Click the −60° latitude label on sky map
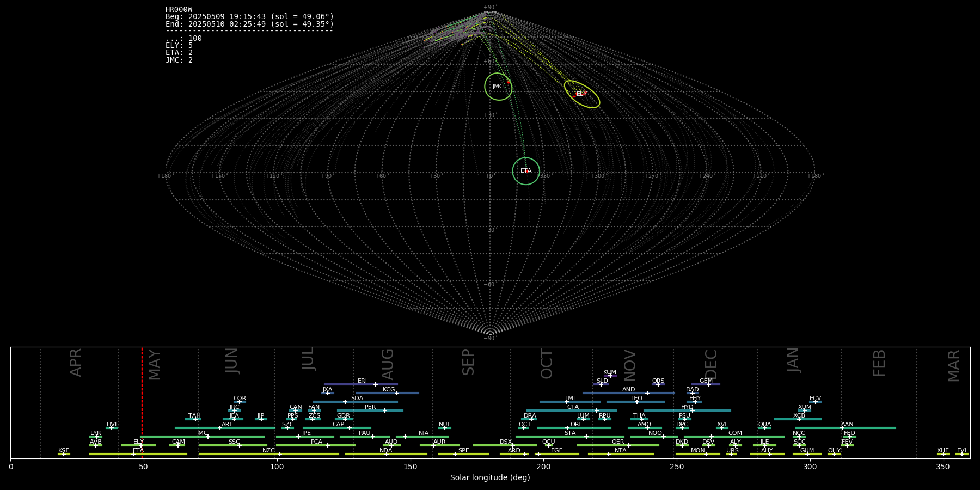 [490, 284]
